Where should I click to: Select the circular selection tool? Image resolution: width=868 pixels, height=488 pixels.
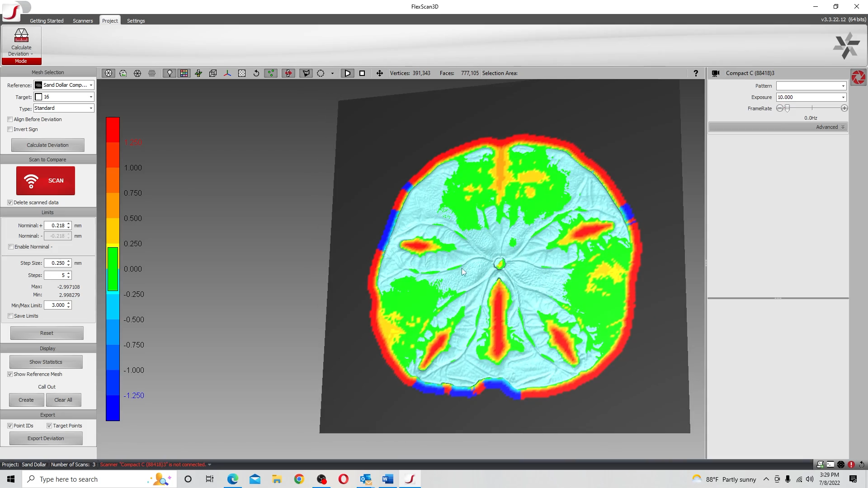point(321,73)
